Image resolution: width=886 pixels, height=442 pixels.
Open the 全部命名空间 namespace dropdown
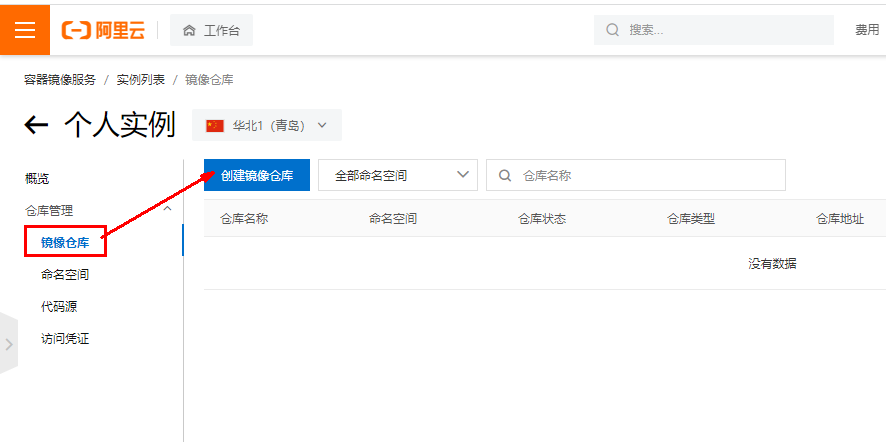pos(397,175)
